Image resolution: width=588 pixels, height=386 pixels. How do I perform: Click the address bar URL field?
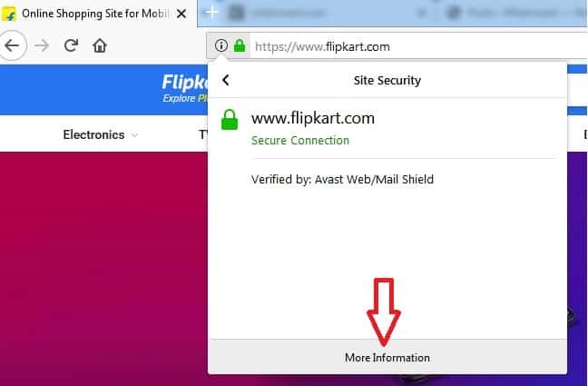[x=418, y=46]
